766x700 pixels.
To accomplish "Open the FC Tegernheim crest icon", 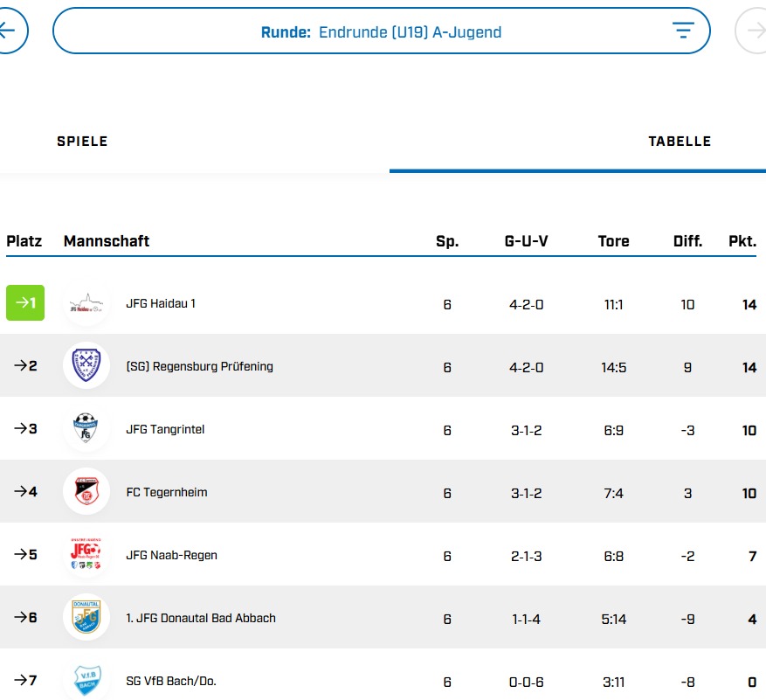I will pyautogui.click(x=86, y=492).
